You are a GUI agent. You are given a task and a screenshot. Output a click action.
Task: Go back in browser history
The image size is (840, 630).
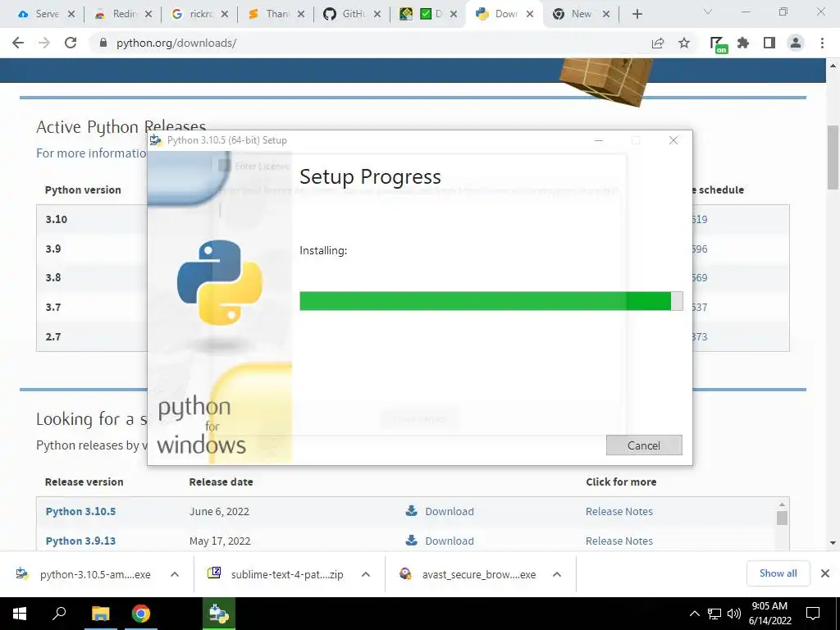[x=18, y=43]
